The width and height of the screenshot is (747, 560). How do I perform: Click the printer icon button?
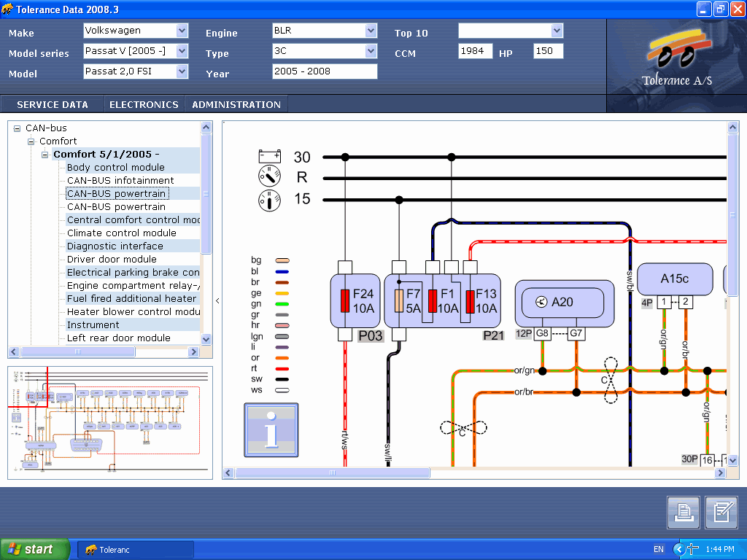coord(684,513)
